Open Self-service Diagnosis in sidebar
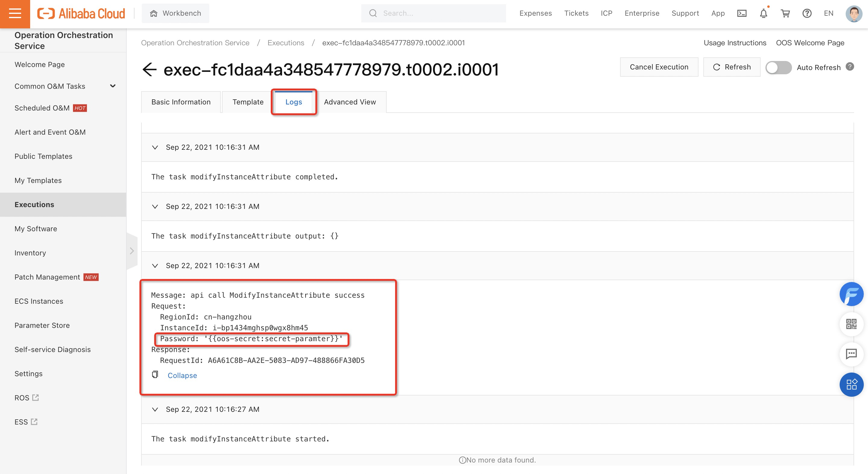This screenshot has height=474, width=868. [52, 350]
